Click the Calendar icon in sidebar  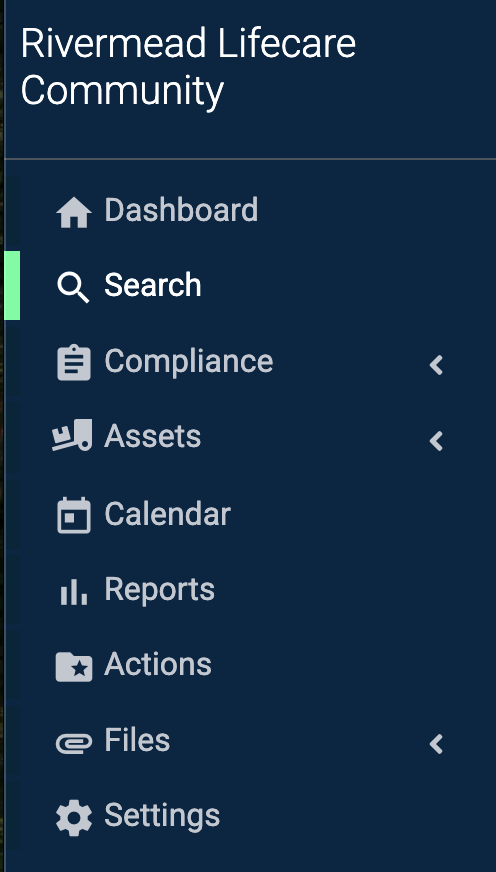(x=73, y=516)
